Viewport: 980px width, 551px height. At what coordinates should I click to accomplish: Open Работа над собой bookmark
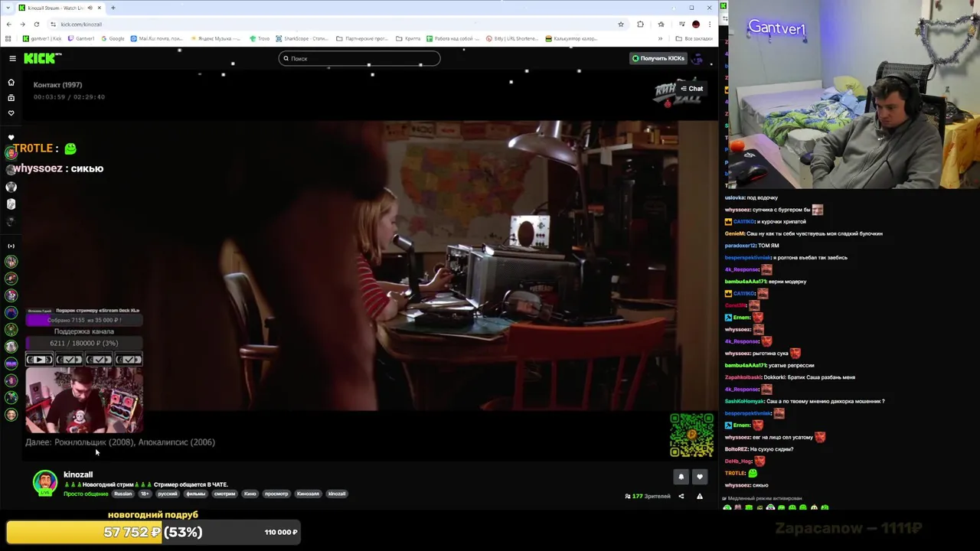452,38
